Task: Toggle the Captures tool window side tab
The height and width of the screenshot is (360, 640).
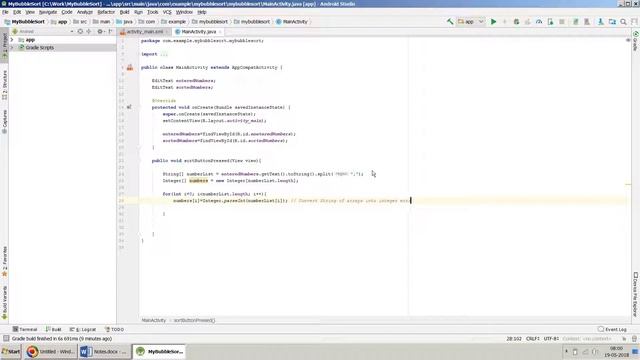Action: click(x=4, y=121)
